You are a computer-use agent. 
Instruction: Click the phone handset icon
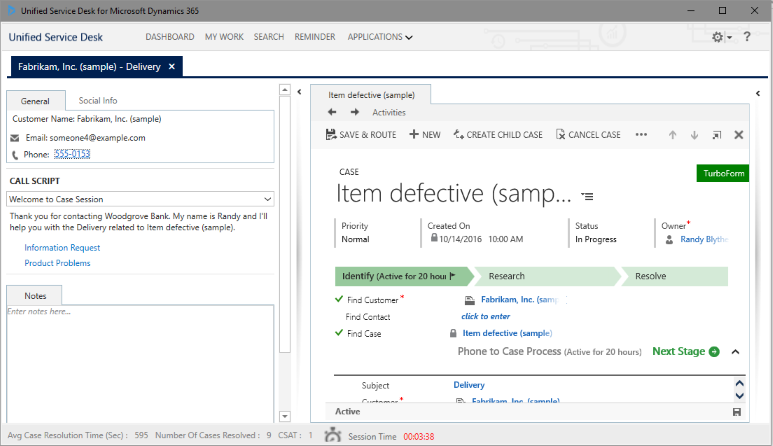tap(15, 155)
